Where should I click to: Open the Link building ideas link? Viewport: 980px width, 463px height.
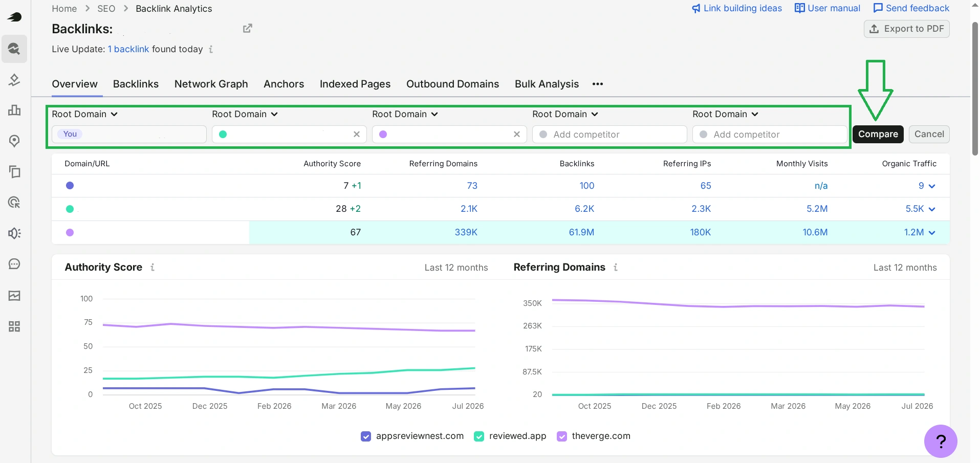[737, 8]
